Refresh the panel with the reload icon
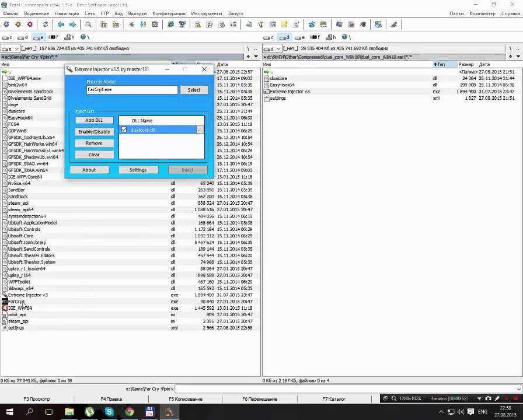This screenshot has width=523, height=420. tap(46, 24)
